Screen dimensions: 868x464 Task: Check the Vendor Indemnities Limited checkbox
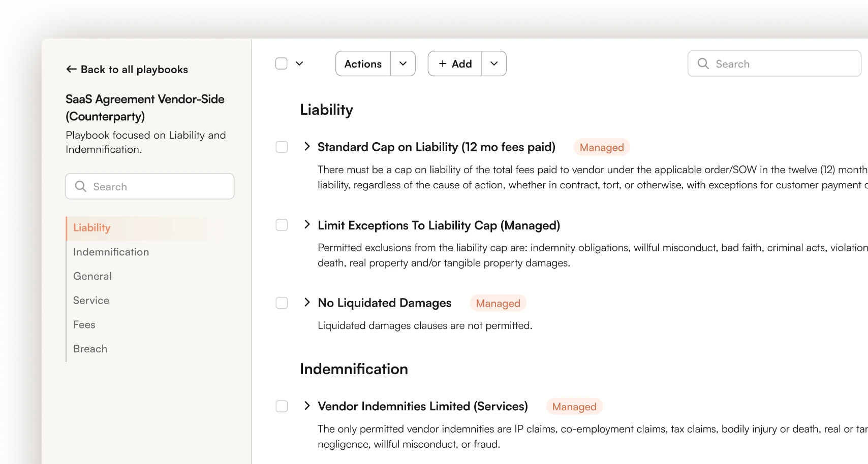[x=282, y=406]
